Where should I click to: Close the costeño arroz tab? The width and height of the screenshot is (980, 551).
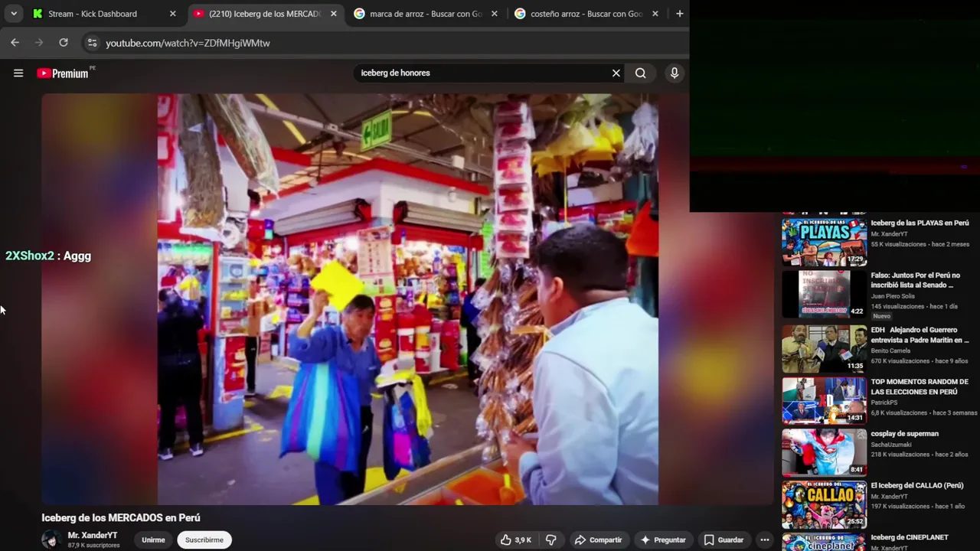655,14
